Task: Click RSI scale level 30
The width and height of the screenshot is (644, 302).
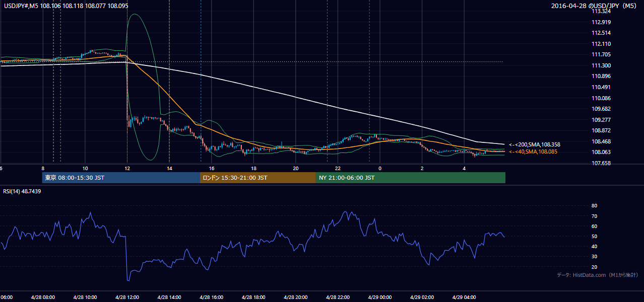Action: point(595,256)
